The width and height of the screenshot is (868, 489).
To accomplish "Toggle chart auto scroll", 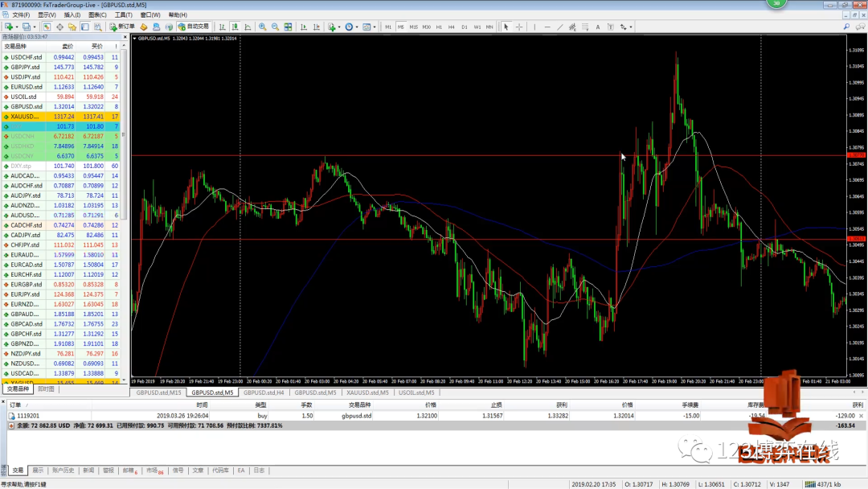I will [304, 27].
